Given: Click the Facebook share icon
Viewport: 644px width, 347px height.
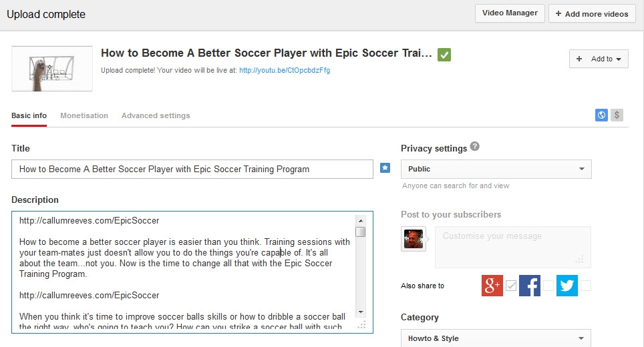Looking at the screenshot, I should pyautogui.click(x=529, y=286).
